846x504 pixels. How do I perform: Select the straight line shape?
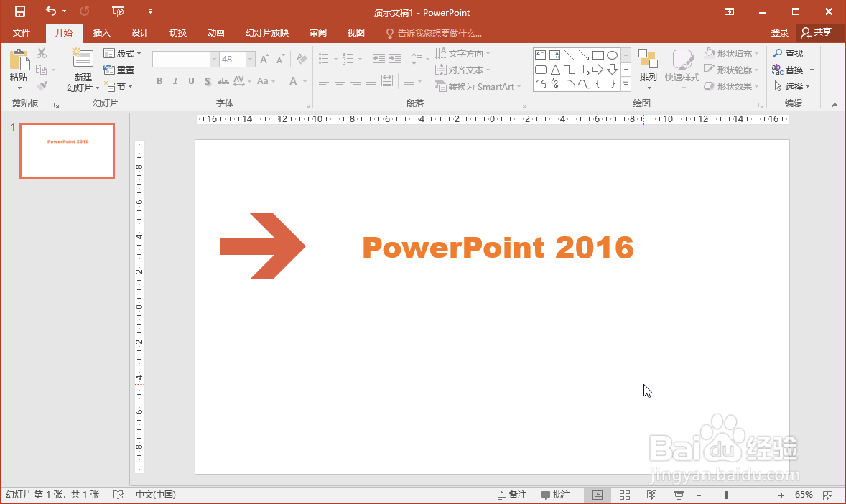pos(570,55)
